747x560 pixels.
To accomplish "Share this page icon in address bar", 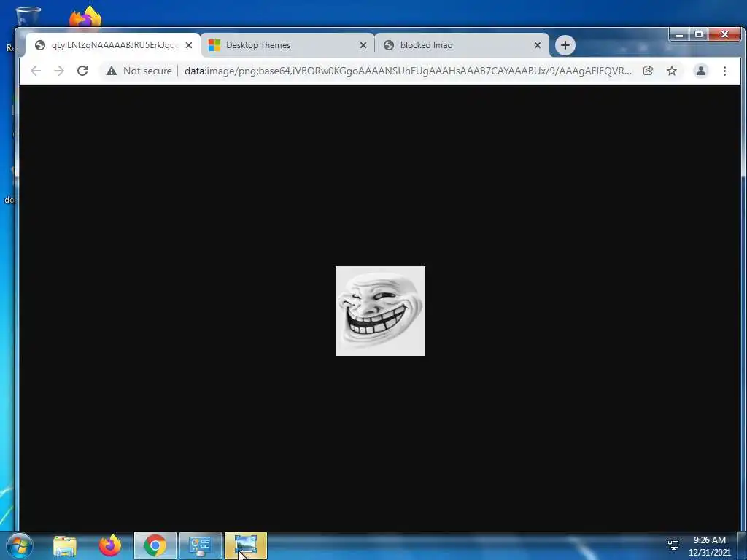I will (648, 71).
